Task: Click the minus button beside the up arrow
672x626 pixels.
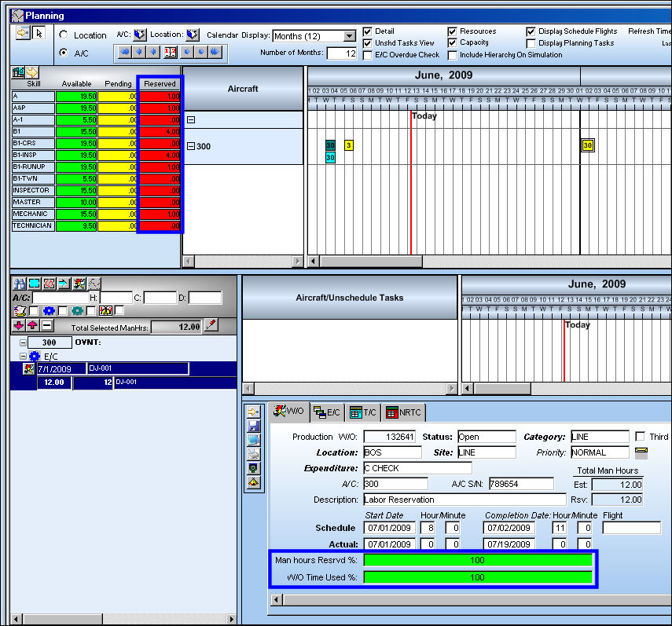Action: 46,325
